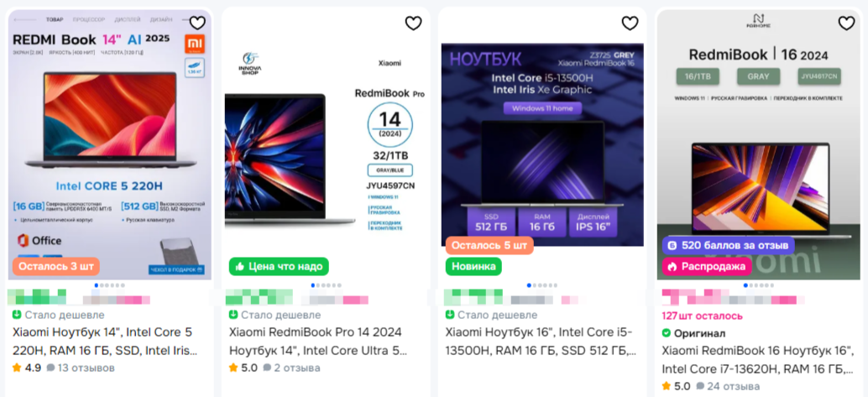View the 24 отзыва reviews of RedmiBook 16
This screenshot has height=397, width=868.
click(x=728, y=386)
